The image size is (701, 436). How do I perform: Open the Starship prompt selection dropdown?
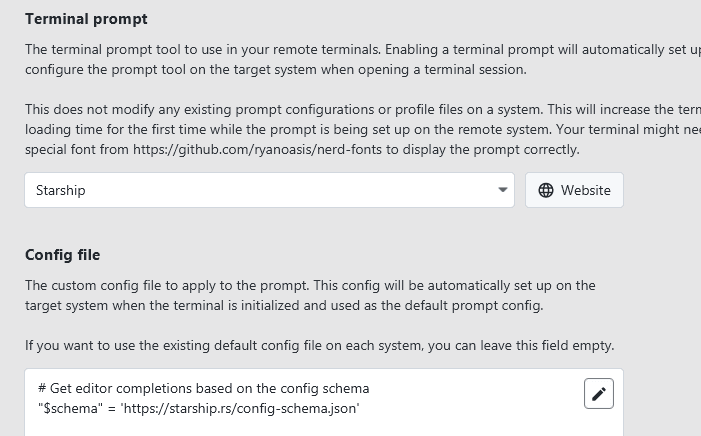pos(269,190)
